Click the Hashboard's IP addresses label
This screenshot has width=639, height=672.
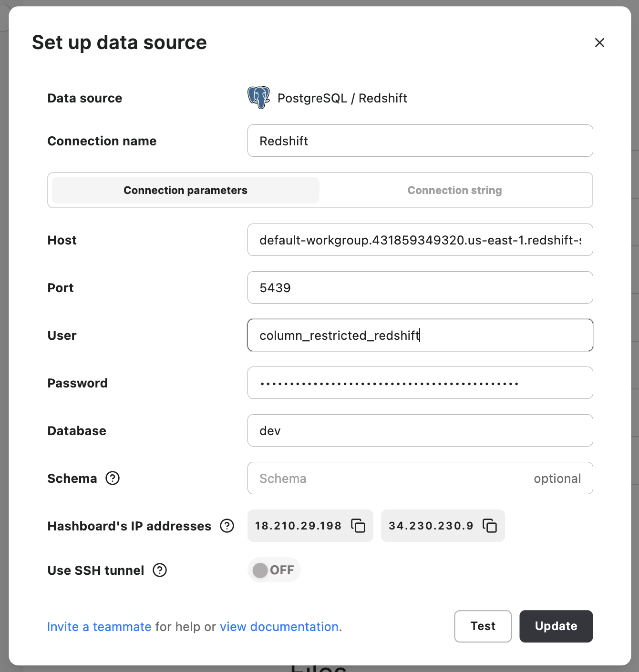(129, 526)
